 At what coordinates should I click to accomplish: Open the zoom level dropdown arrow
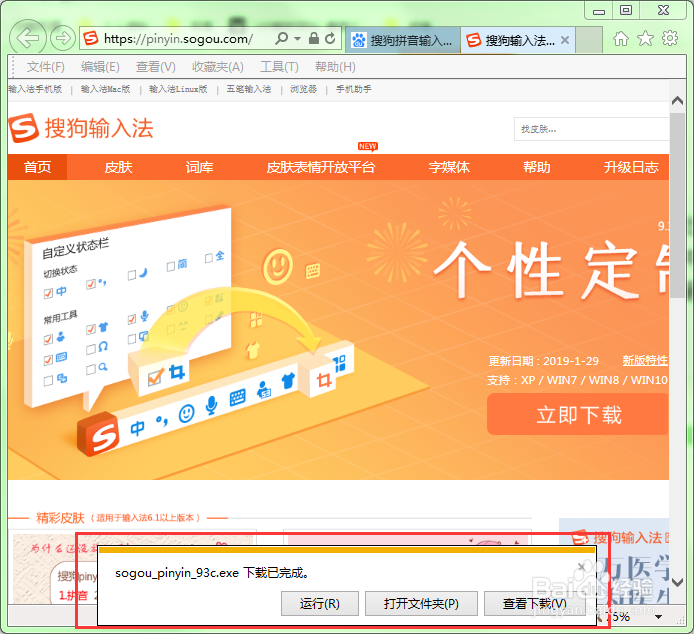point(659,617)
